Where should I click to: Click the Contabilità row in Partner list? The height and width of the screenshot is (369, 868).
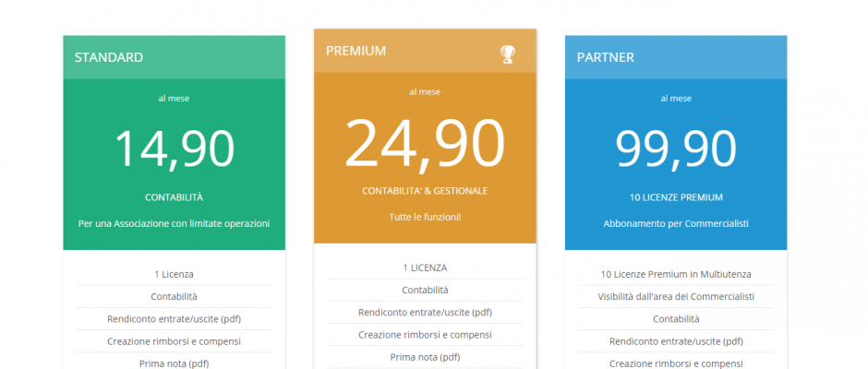click(x=676, y=319)
